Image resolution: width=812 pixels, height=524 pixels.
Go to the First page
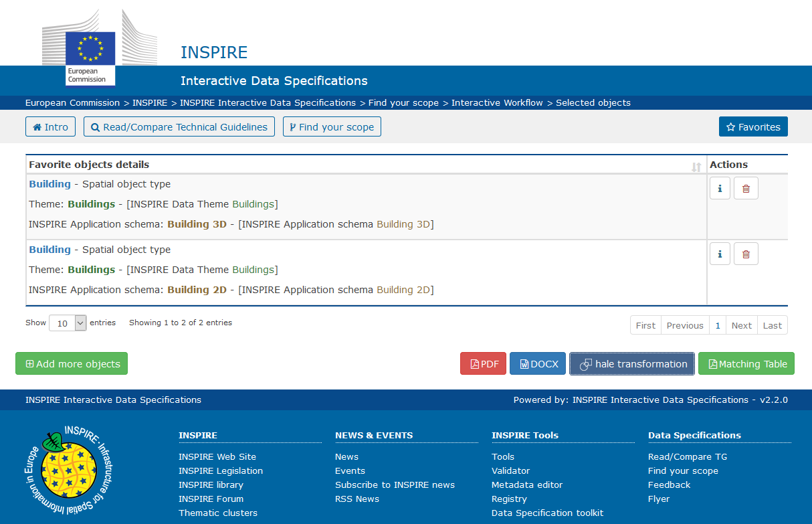click(x=645, y=325)
